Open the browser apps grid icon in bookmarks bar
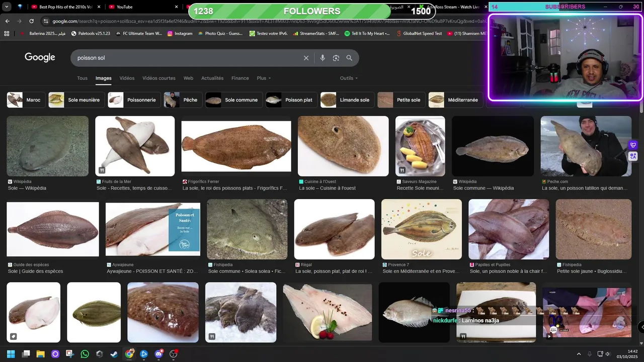Image resolution: width=644 pixels, height=362 pixels. (7, 34)
